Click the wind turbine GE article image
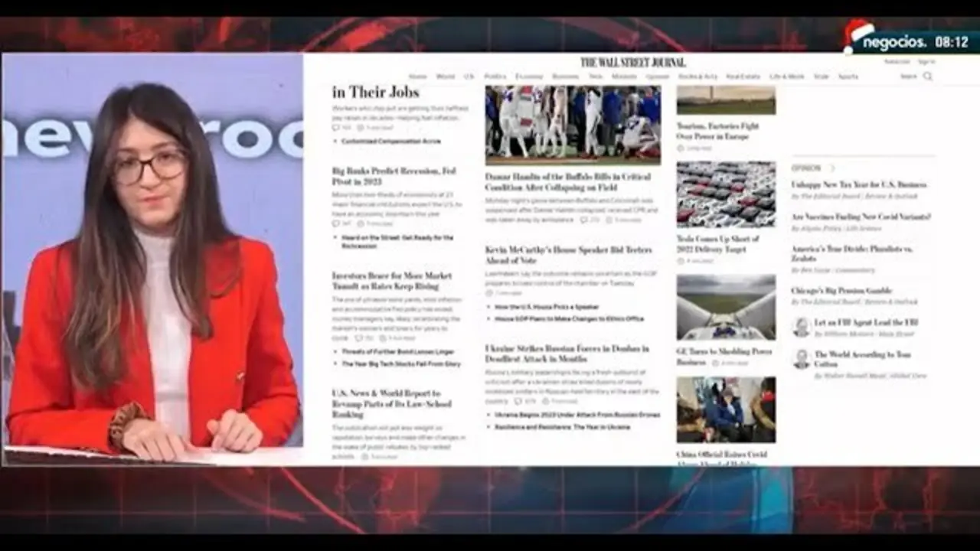Image resolution: width=980 pixels, height=551 pixels. click(x=726, y=307)
